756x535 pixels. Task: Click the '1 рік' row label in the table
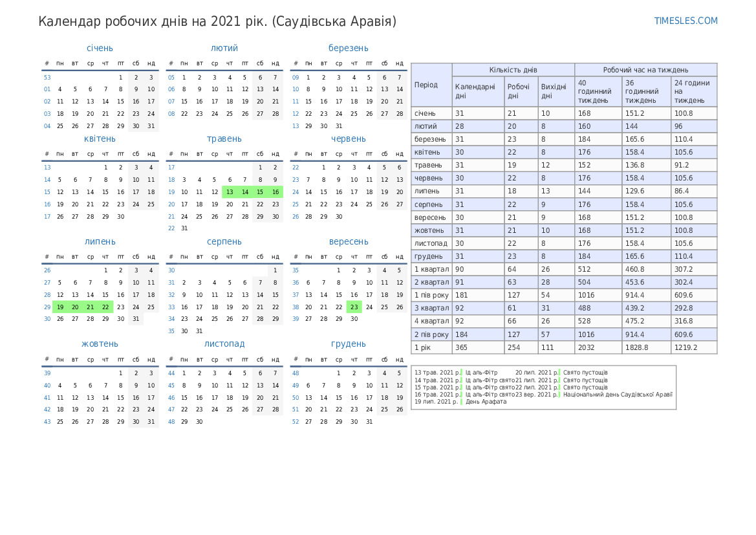[x=431, y=347]
